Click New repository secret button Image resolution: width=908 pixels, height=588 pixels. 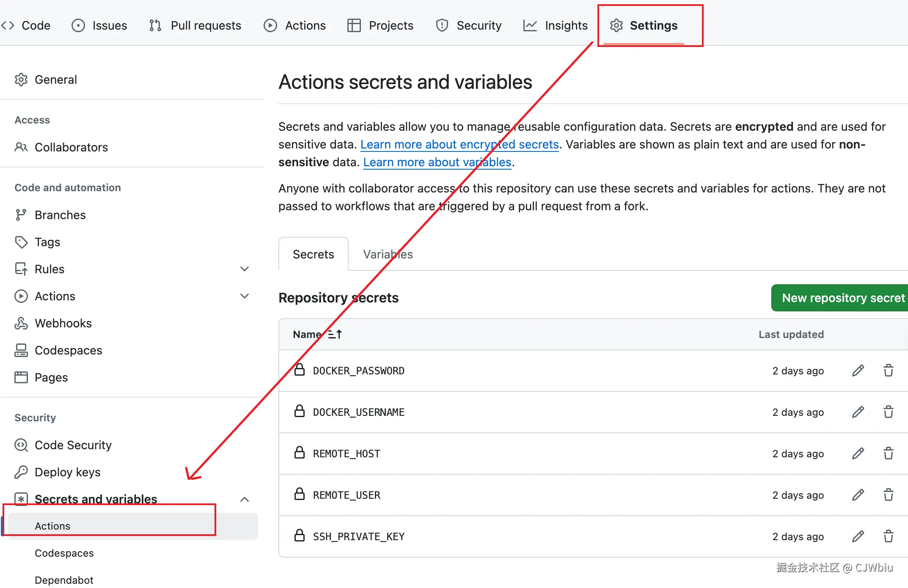point(842,298)
